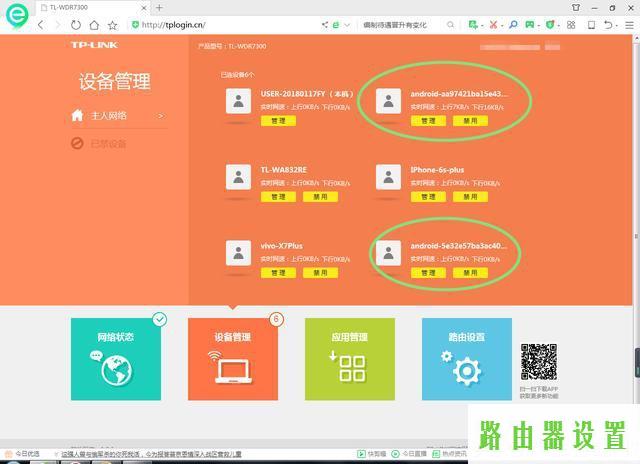
Task: Click the 今日优选 status bar item
Action: pyautogui.click(x=23, y=453)
